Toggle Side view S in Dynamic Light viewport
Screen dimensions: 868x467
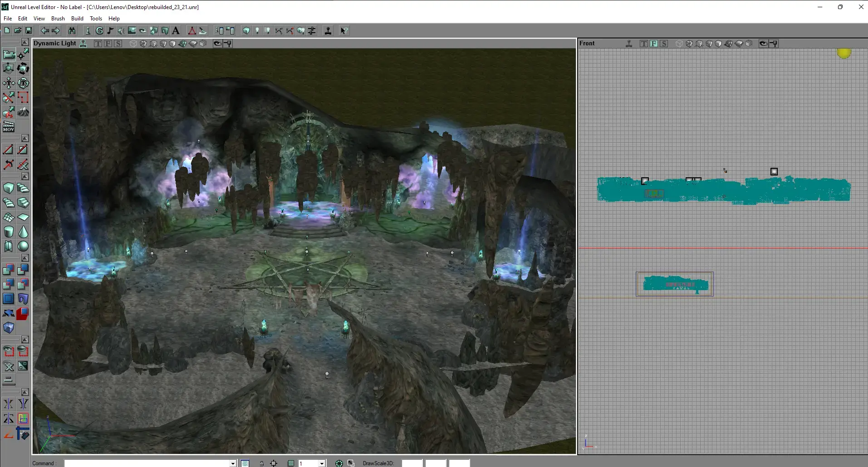click(118, 44)
